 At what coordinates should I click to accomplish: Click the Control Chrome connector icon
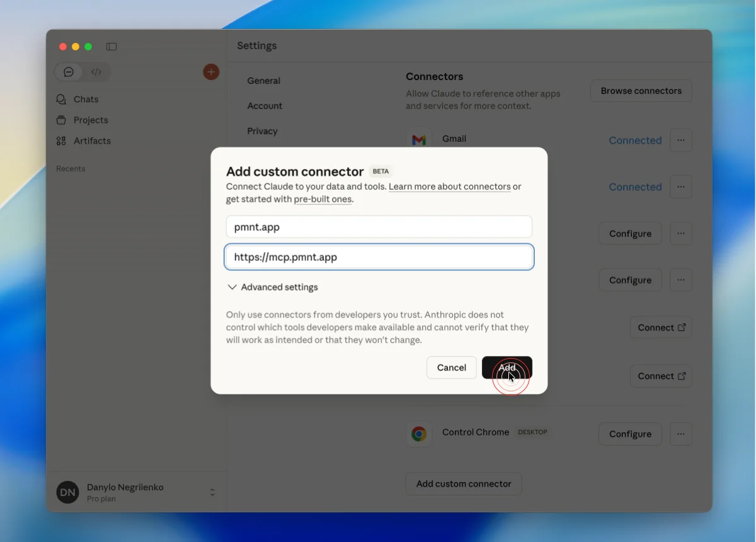[x=419, y=434]
